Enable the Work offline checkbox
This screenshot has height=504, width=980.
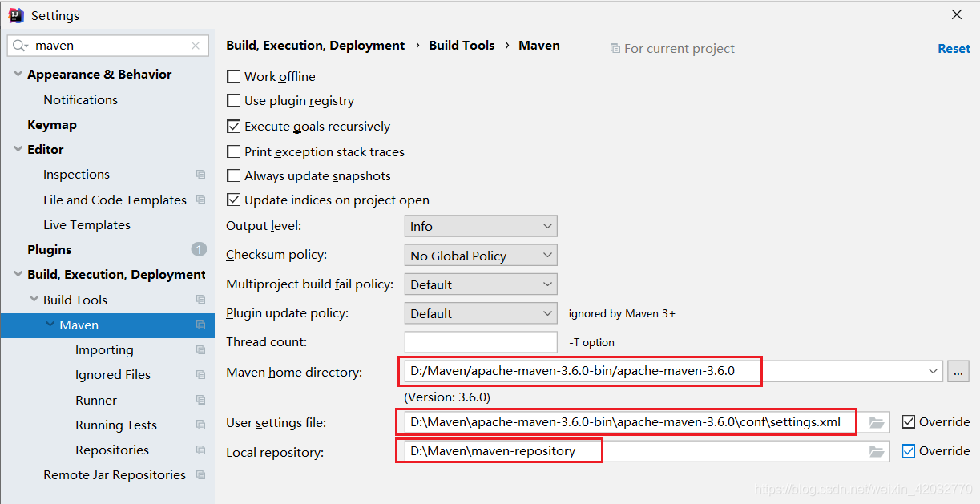(234, 77)
